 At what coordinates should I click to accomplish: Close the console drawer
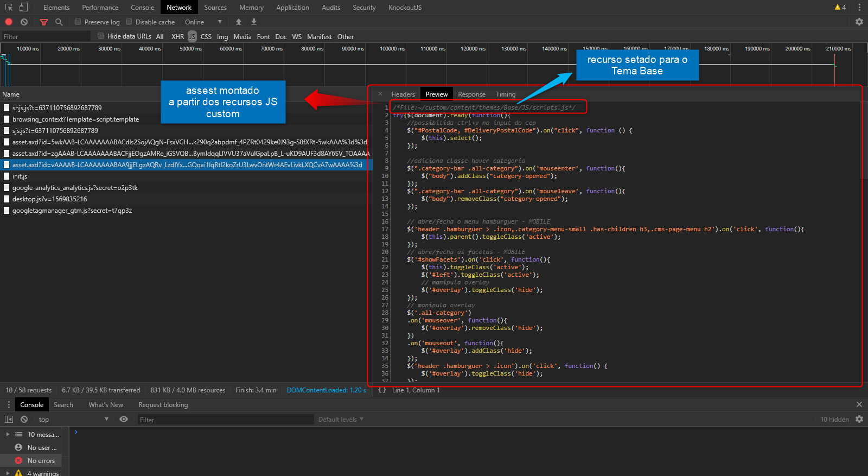[859, 404]
